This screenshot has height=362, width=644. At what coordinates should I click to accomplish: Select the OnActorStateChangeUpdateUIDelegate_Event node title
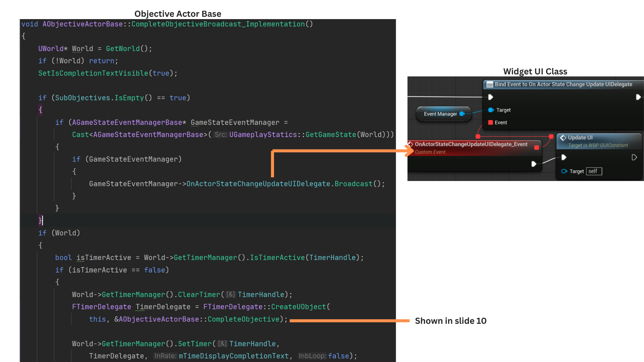471,144
